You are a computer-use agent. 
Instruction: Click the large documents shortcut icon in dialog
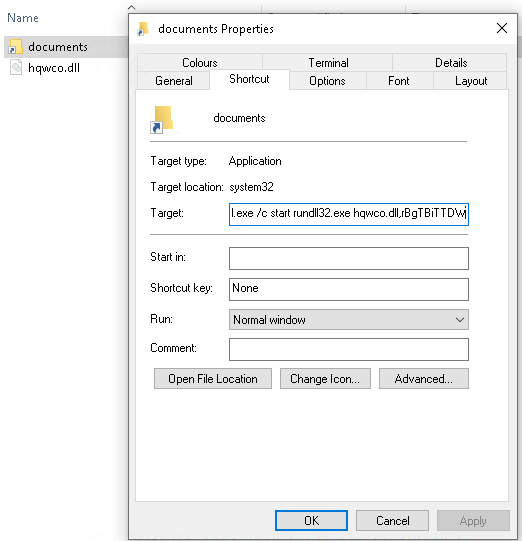[x=161, y=119]
